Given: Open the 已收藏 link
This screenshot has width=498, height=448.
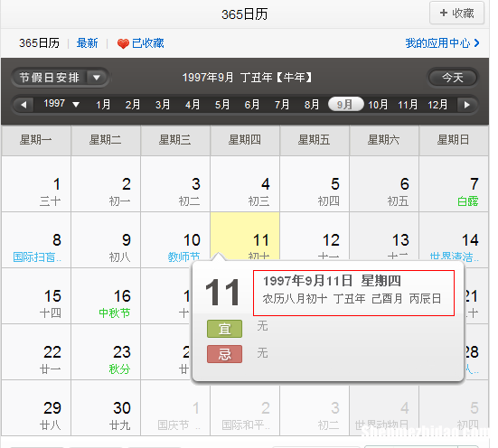Looking at the screenshot, I should 147,43.
